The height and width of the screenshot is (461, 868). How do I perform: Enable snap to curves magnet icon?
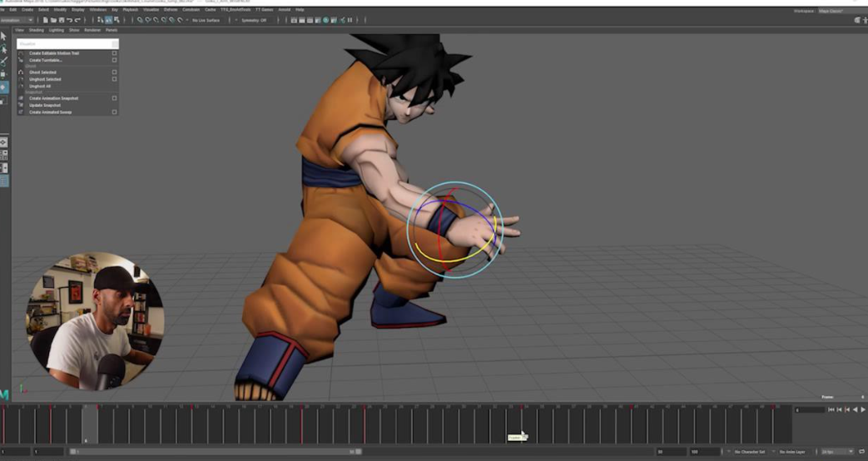pyautogui.click(x=148, y=20)
